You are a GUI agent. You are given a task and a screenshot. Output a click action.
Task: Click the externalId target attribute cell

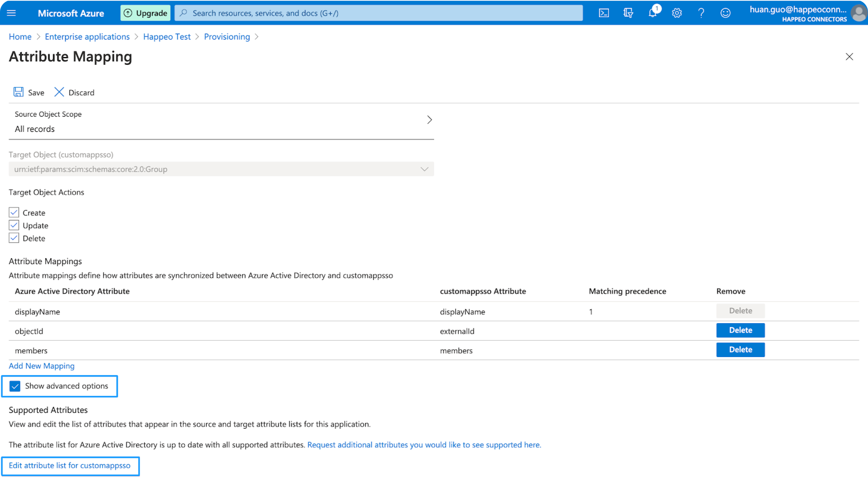[x=457, y=331]
